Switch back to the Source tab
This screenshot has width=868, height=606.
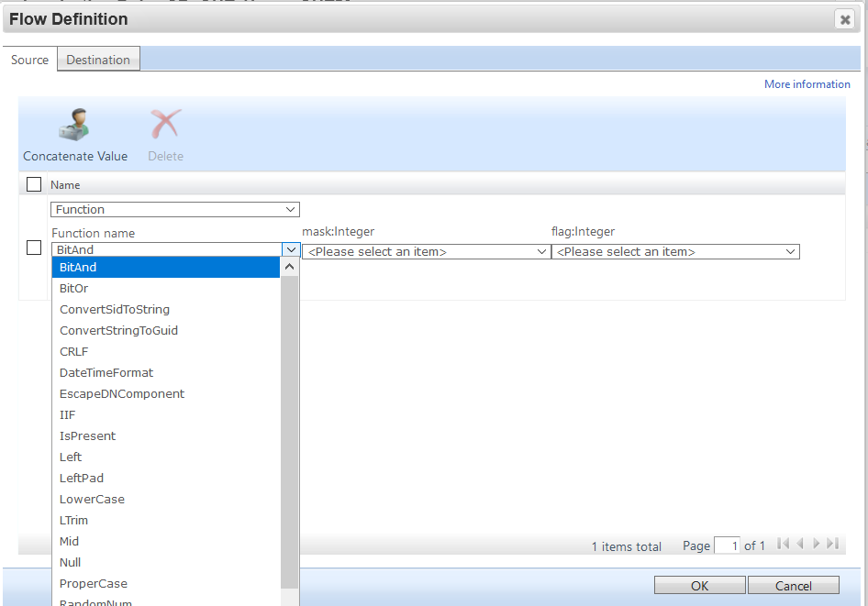(x=29, y=59)
